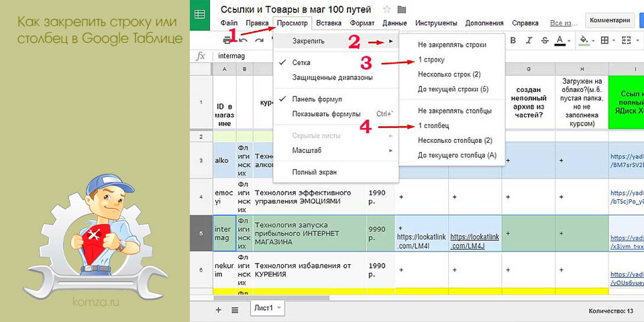
Task: Select cell containing nekurim
Action: 225,270
